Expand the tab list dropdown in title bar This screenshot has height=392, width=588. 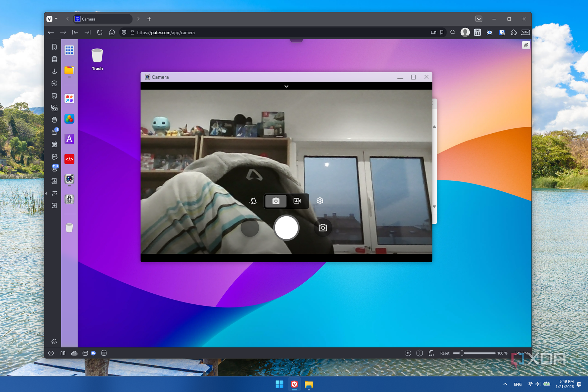479,19
